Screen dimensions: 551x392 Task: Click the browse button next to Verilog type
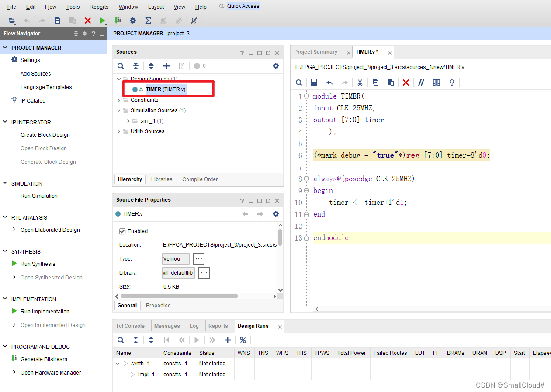pyautogui.click(x=199, y=259)
